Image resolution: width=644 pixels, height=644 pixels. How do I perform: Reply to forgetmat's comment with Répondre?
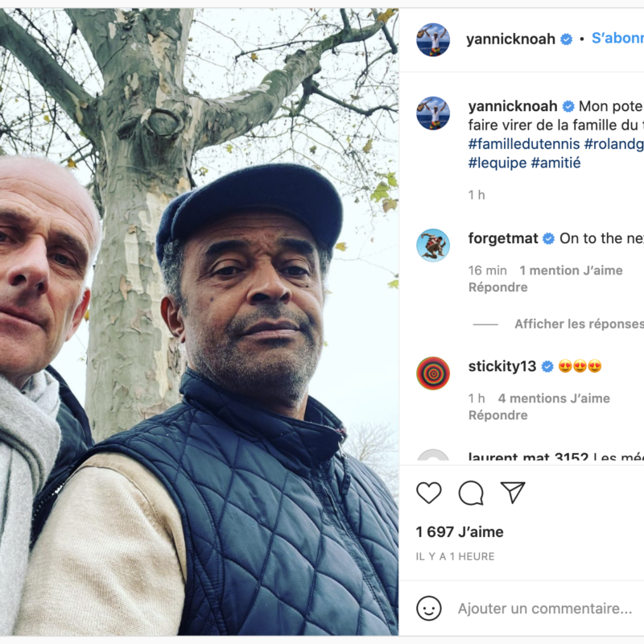pos(497,287)
